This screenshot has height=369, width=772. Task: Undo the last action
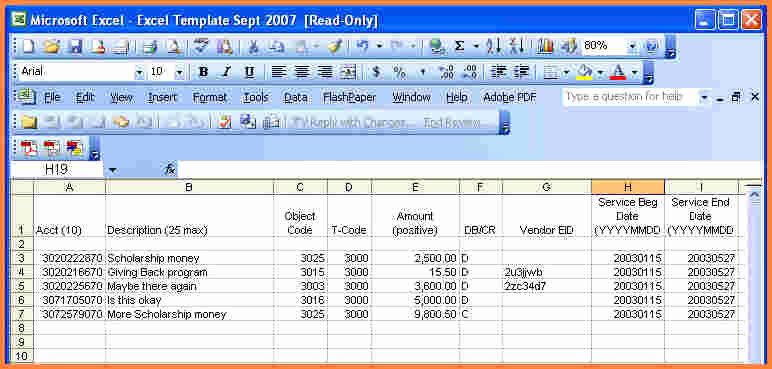coord(363,46)
